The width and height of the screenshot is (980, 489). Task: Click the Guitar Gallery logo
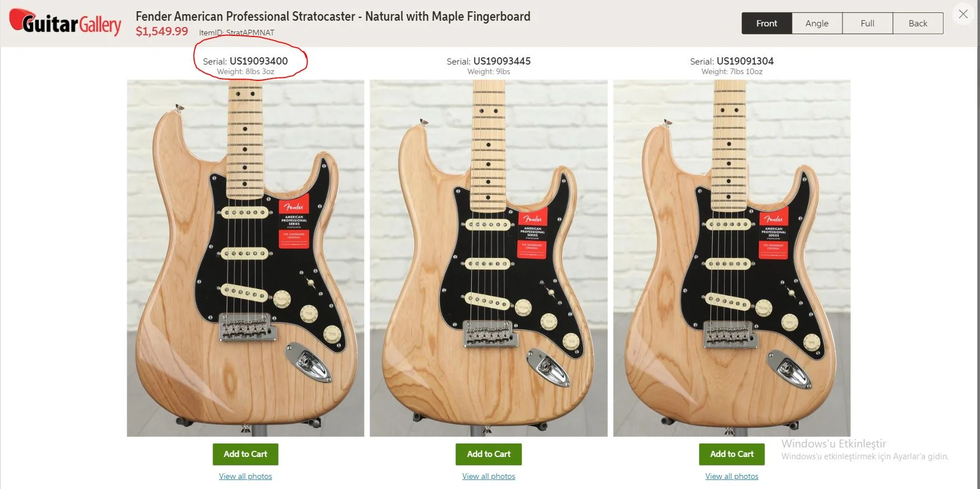[65, 22]
